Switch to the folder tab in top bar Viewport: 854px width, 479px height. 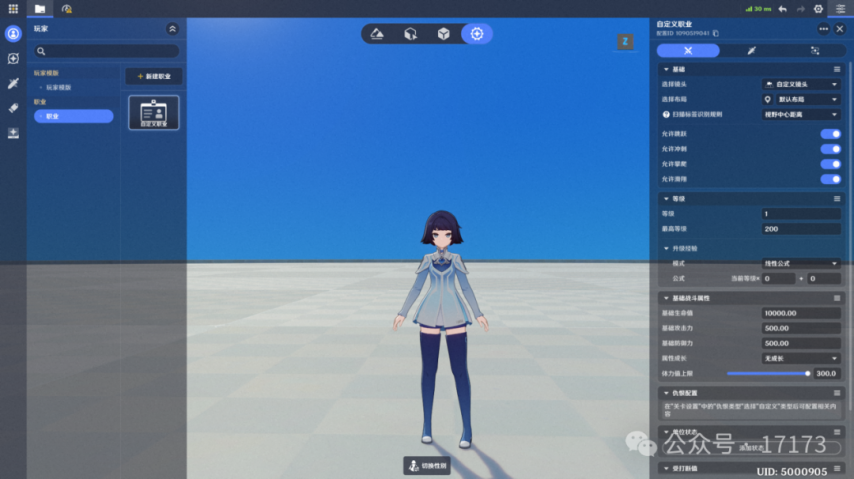point(39,8)
